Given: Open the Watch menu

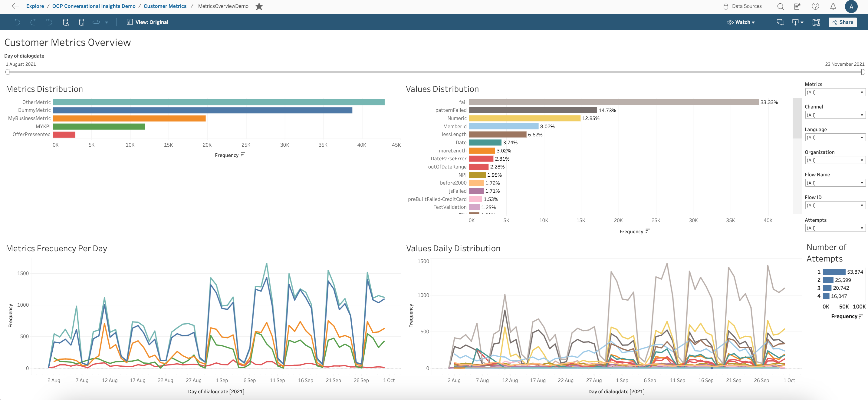Looking at the screenshot, I should point(741,22).
